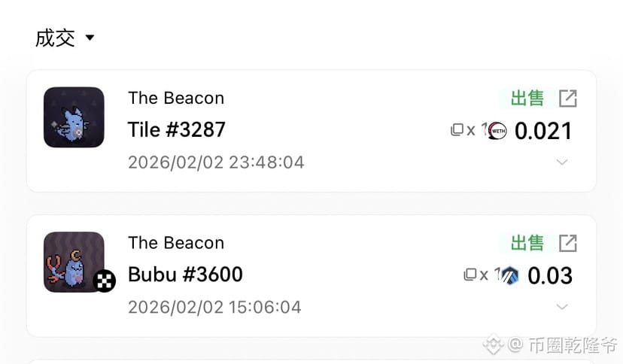Click the 0.03 sale price
The image size is (623, 364).
(550, 275)
